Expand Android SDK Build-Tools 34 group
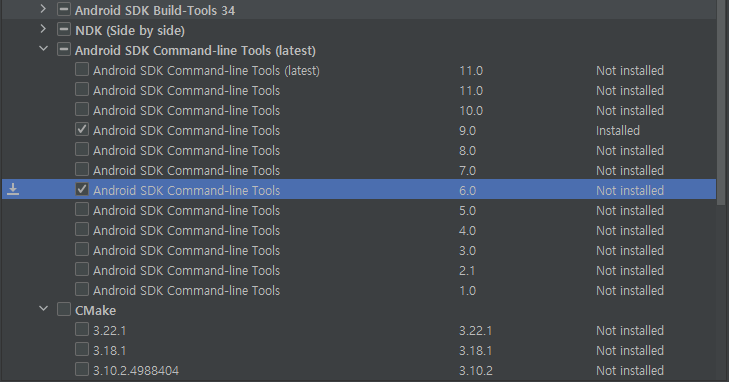 pyautogui.click(x=43, y=9)
